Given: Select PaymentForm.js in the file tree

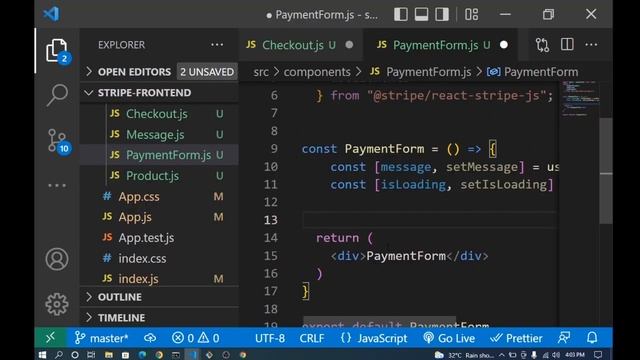Looking at the screenshot, I should pos(159,155).
